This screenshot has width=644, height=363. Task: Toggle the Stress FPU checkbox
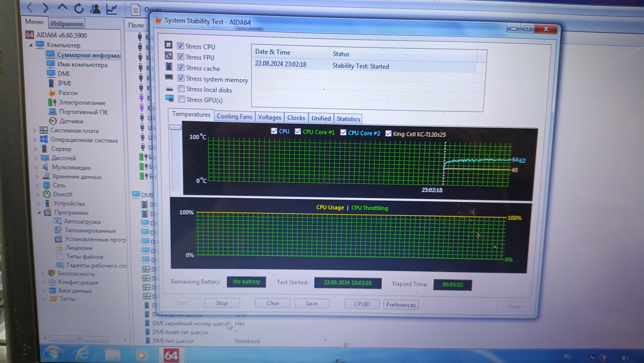[180, 57]
